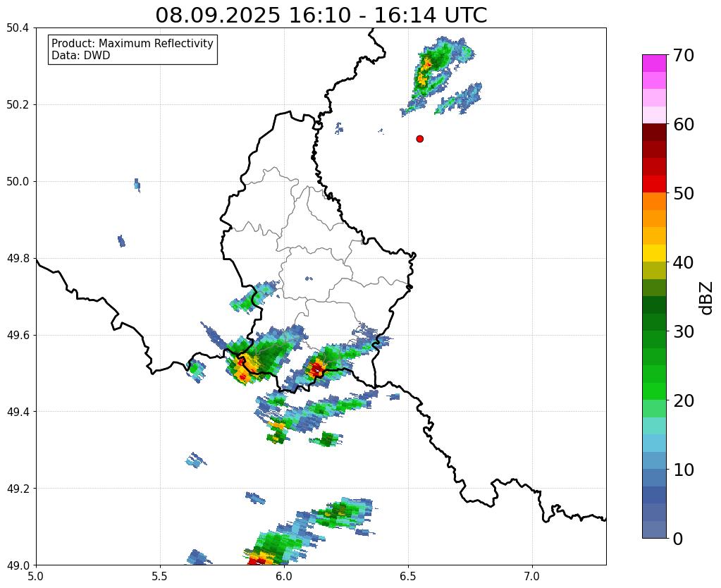Click the "dBZ" colorbar axis label

tap(707, 298)
